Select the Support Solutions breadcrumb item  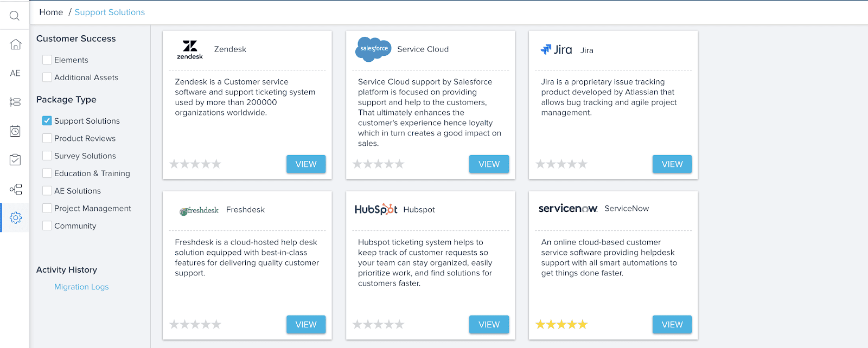tap(110, 12)
